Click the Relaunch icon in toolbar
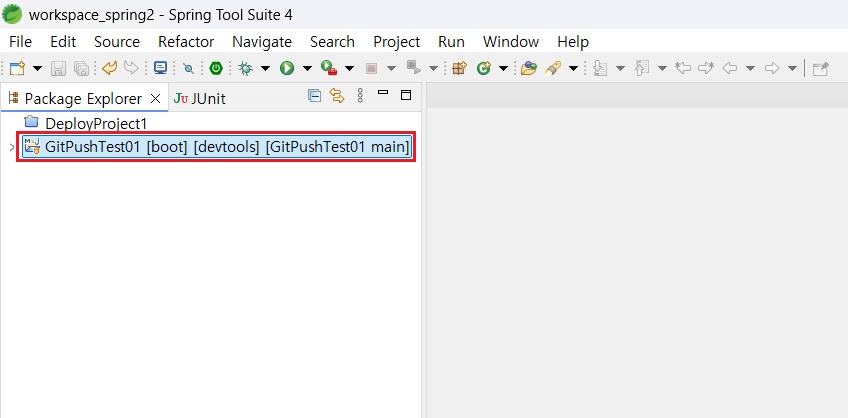The height and width of the screenshot is (418, 848). click(x=414, y=68)
